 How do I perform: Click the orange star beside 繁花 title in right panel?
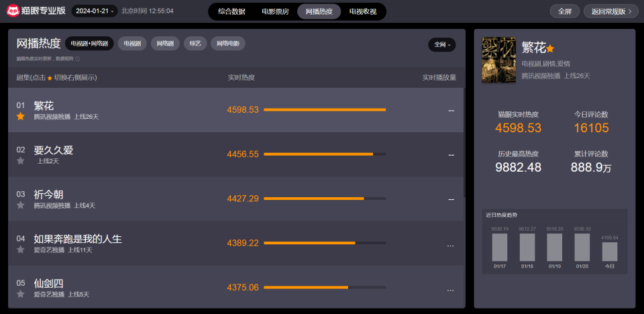(x=550, y=48)
